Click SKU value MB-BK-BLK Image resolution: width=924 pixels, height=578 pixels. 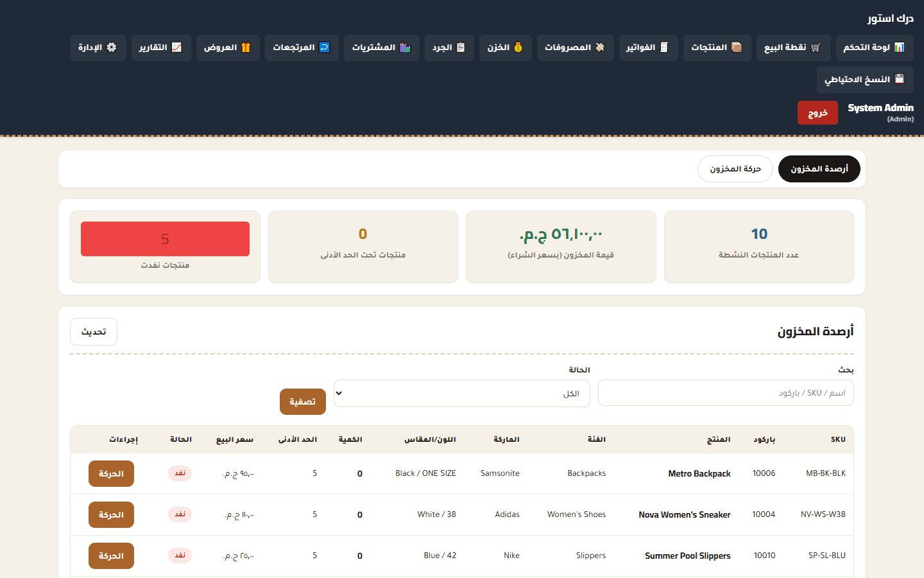tap(826, 473)
